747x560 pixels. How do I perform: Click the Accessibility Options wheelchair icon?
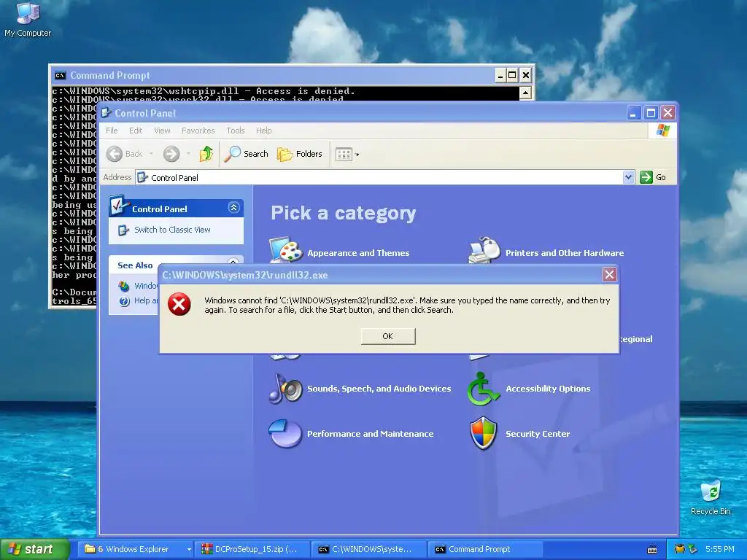pos(483,389)
